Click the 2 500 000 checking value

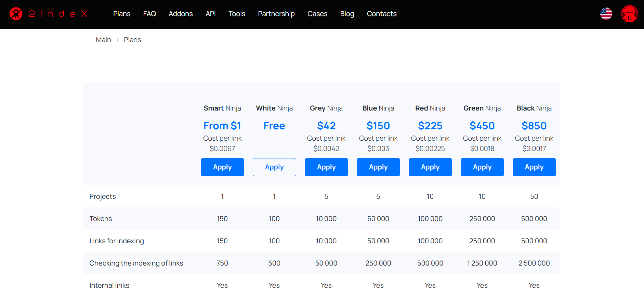click(534, 263)
